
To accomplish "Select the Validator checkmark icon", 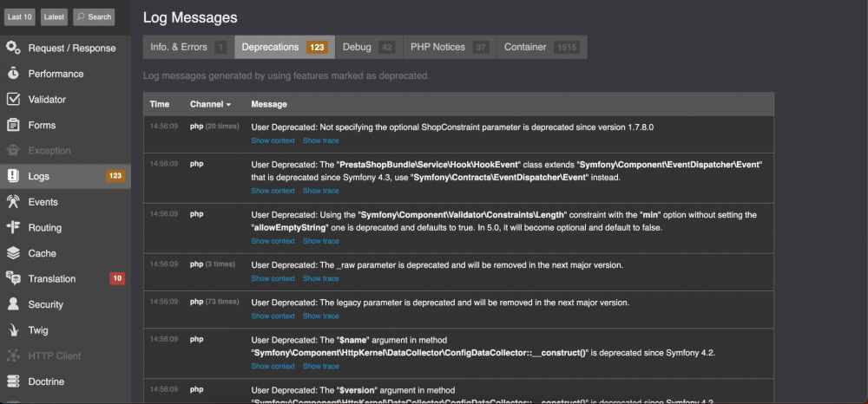I will (13, 99).
